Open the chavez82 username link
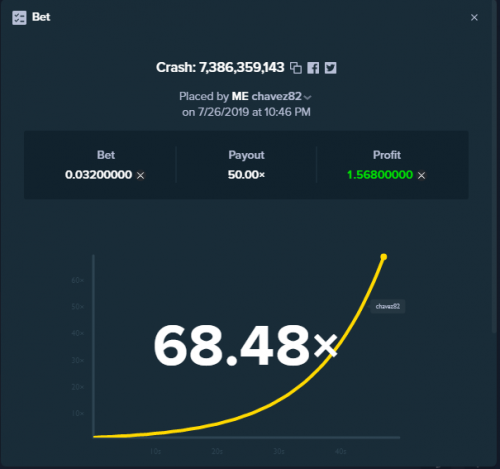 pyautogui.click(x=276, y=96)
